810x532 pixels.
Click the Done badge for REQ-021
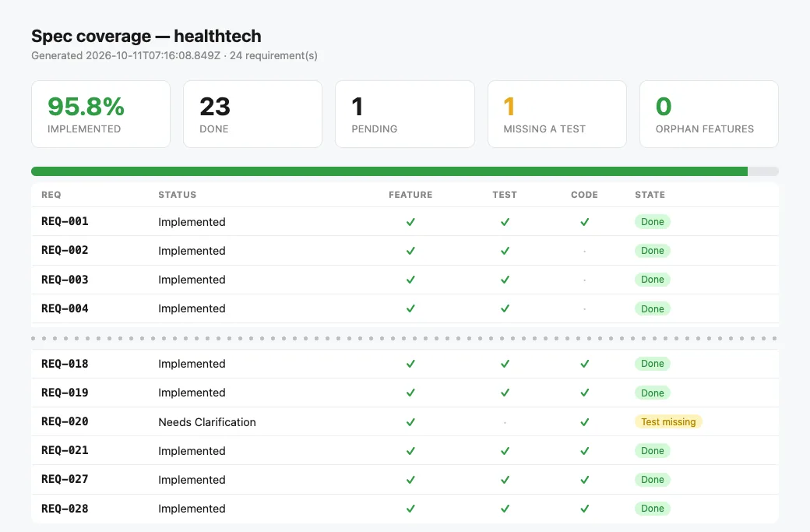(x=653, y=450)
